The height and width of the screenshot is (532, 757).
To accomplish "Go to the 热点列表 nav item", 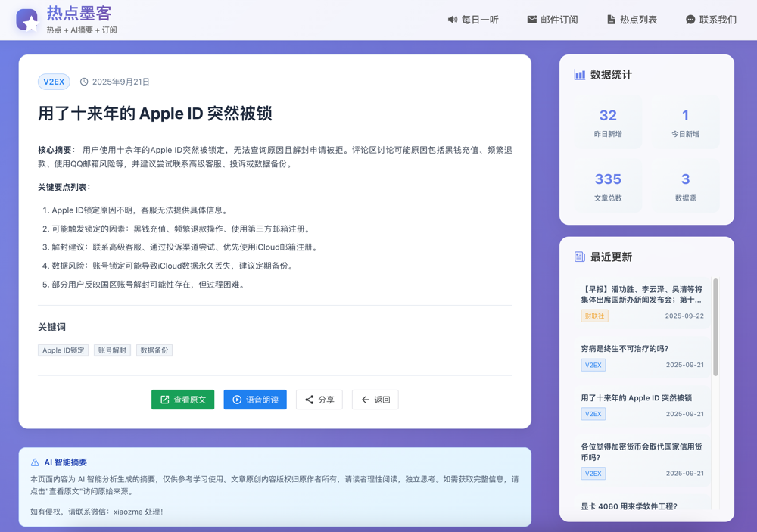I will tap(632, 20).
